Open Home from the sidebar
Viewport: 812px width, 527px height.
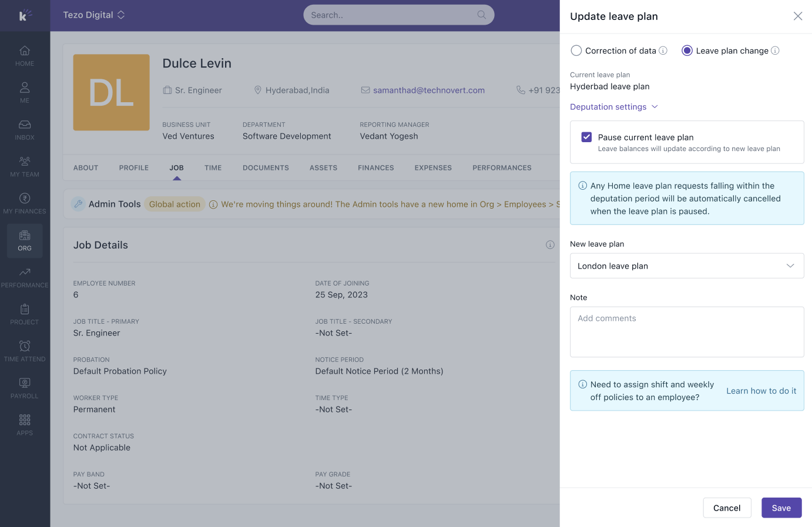[25, 56]
